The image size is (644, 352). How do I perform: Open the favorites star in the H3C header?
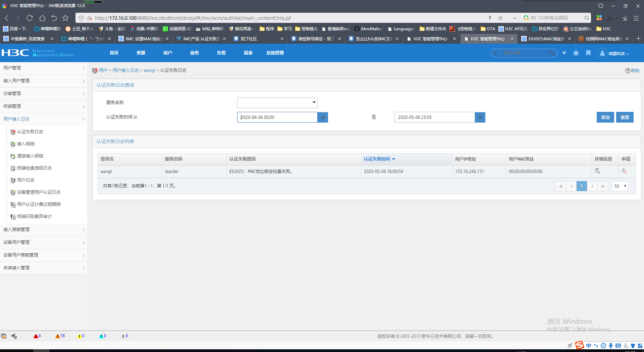(576, 53)
